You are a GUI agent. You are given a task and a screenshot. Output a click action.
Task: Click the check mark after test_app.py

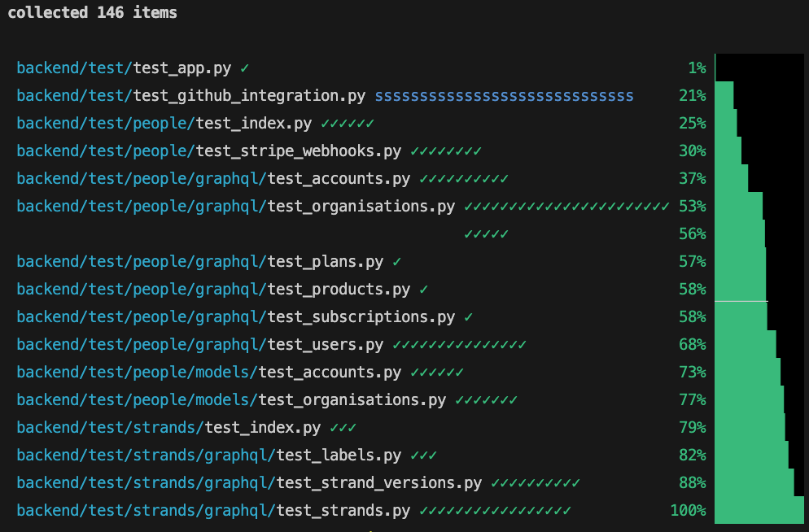245,68
